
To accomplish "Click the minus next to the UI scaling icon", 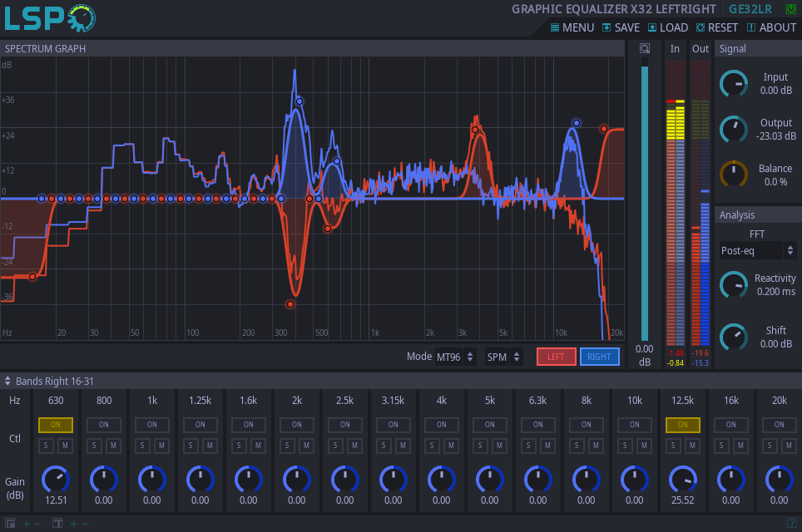I will point(37,524).
